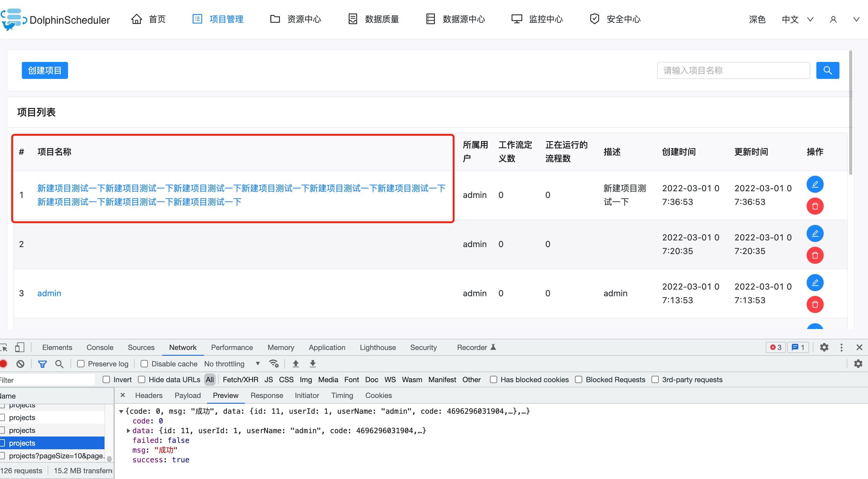Open the 中文 language dropdown

coord(797,19)
